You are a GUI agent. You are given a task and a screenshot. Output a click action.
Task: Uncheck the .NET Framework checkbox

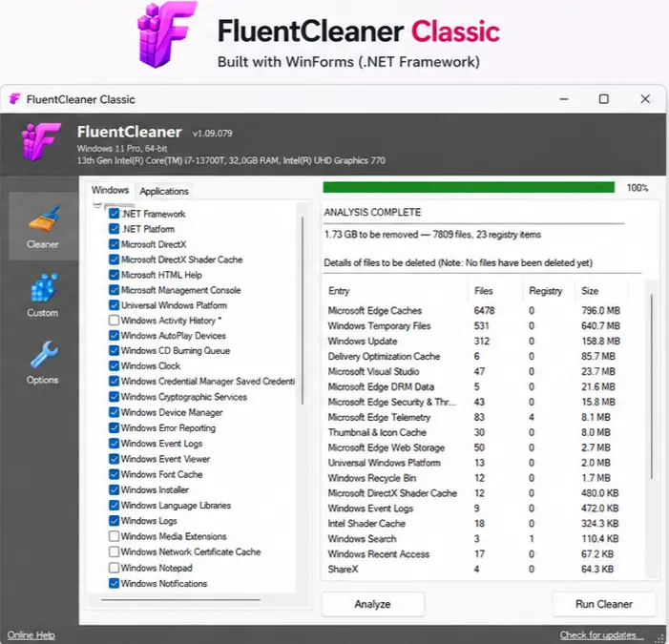(114, 214)
